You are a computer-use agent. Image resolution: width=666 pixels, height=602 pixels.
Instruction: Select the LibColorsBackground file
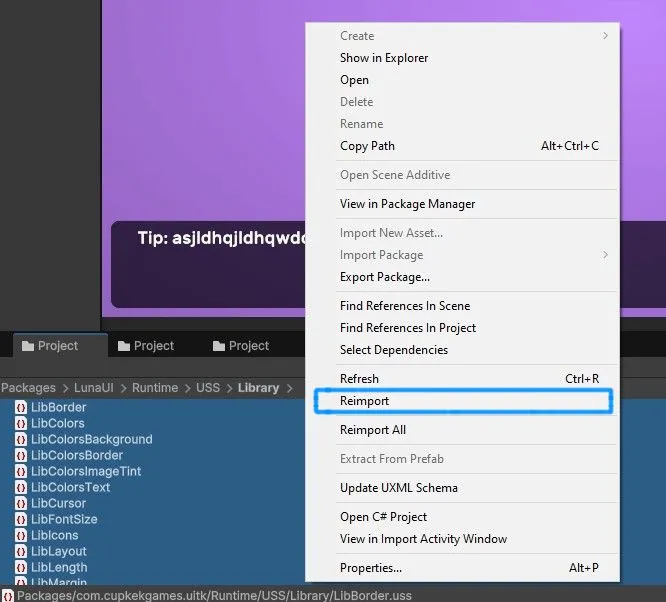91,439
